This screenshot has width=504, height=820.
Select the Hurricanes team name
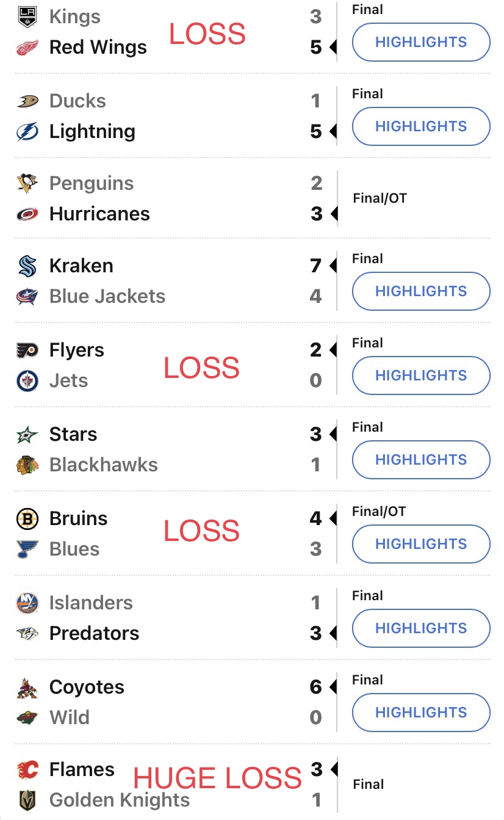coord(99,214)
